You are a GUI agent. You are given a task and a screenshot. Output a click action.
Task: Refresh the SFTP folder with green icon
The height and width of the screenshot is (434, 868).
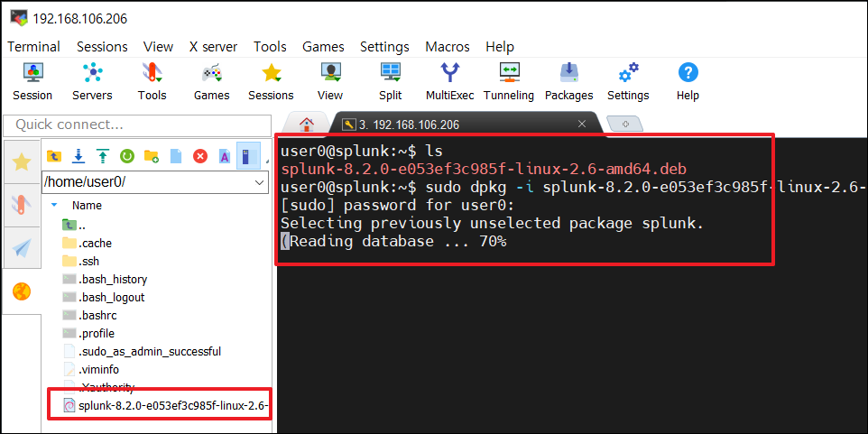click(x=127, y=157)
